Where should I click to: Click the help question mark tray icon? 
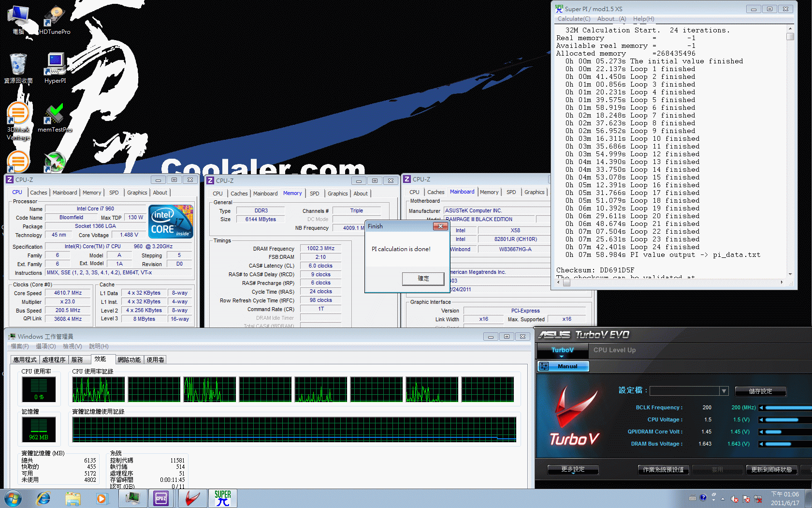point(703,497)
